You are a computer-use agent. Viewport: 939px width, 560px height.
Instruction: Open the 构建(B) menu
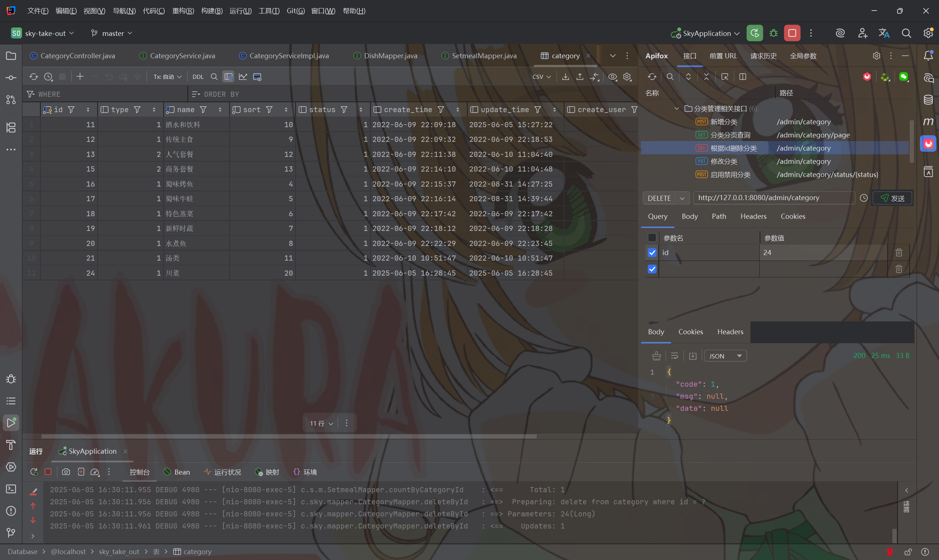point(211,11)
